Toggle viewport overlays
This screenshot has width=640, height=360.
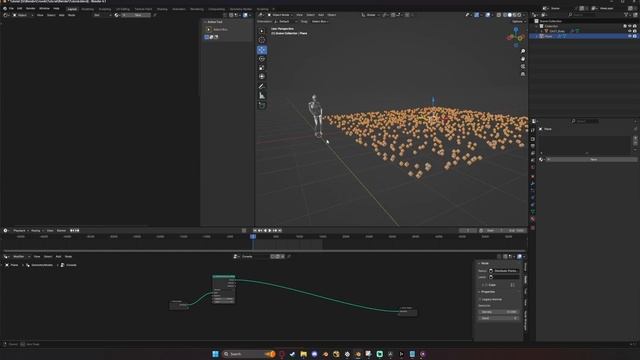click(x=488, y=15)
